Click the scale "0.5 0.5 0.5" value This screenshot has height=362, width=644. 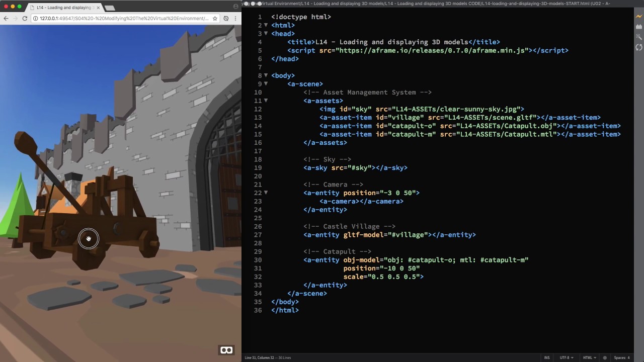[x=393, y=277]
